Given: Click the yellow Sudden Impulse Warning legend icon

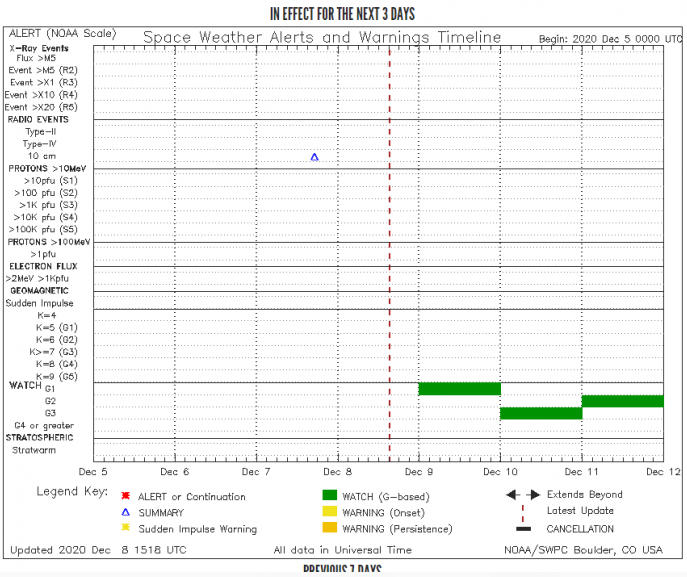Looking at the screenshot, I should [x=126, y=527].
